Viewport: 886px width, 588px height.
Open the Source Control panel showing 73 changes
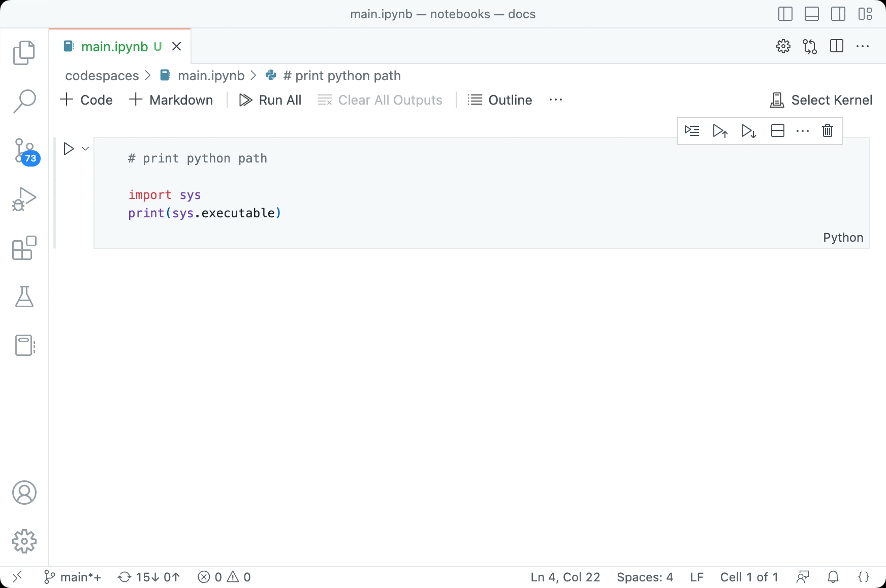[x=24, y=151]
